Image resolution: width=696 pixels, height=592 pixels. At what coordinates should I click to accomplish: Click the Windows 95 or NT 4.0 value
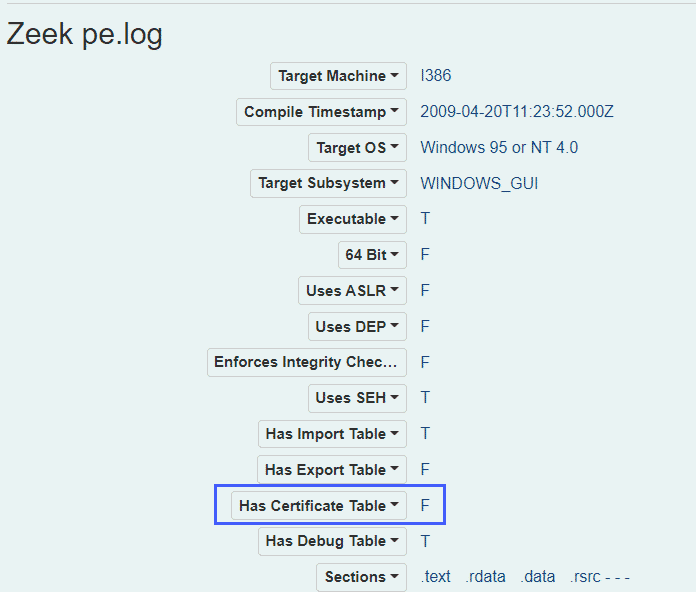click(499, 148)
